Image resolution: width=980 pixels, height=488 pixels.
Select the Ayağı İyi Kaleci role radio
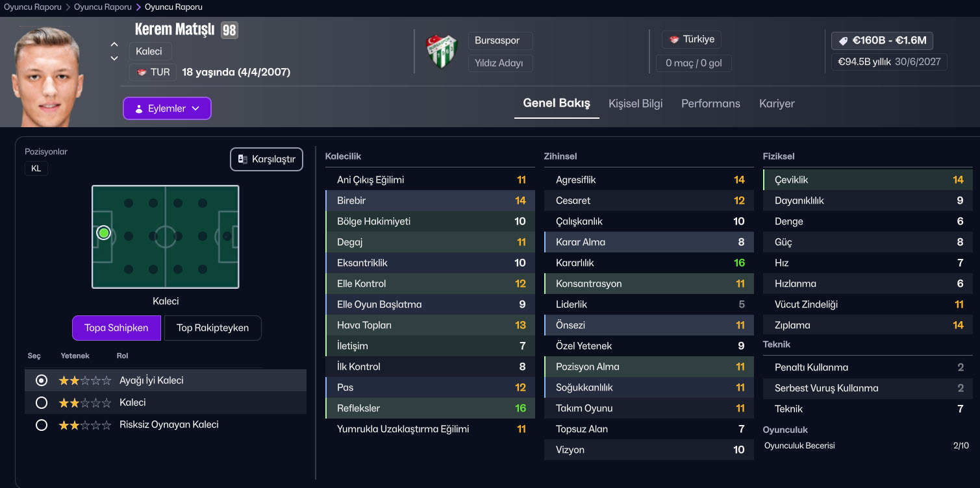pyautogui.click(x=42, y=381)
